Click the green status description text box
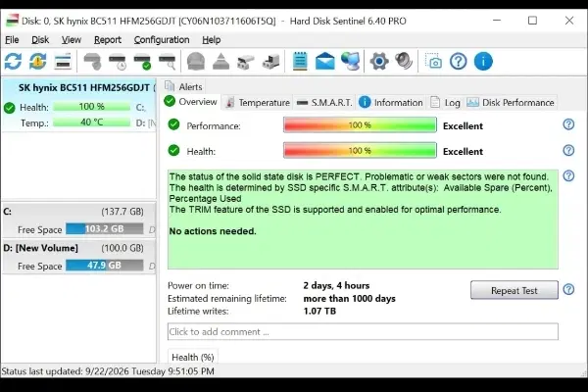 click(x=363, y=220)
